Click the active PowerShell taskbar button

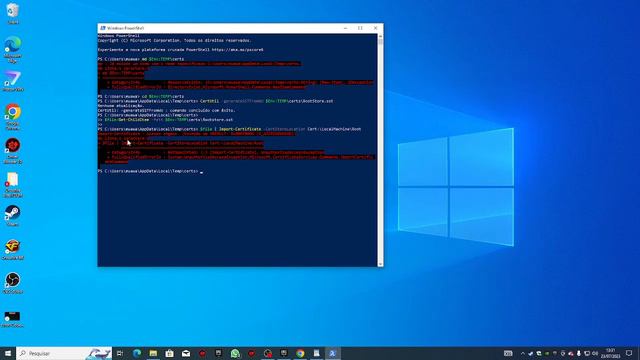[x=332, y=353]
